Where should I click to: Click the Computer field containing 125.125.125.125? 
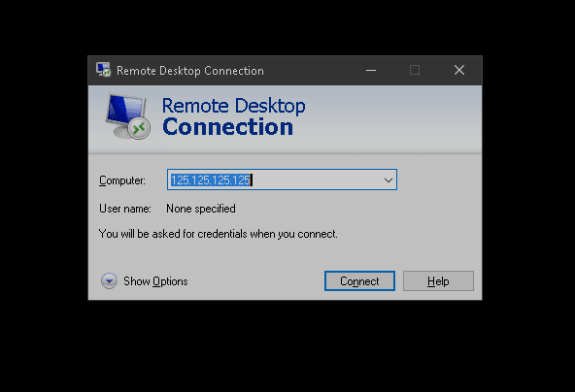tap(282, 180)
